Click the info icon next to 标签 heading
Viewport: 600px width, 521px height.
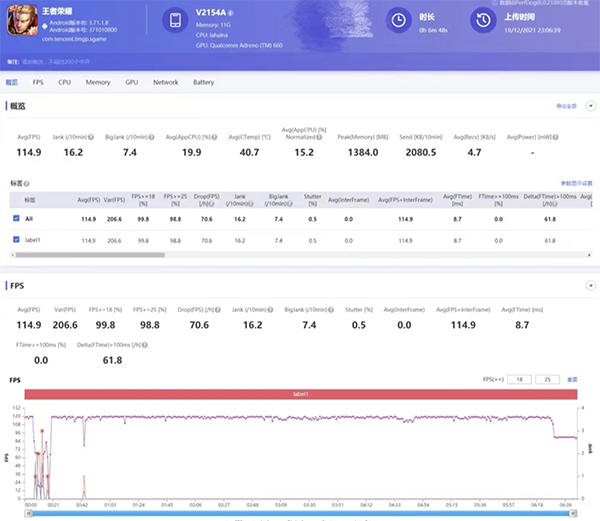pyautogui.click(x=26, y=184)
